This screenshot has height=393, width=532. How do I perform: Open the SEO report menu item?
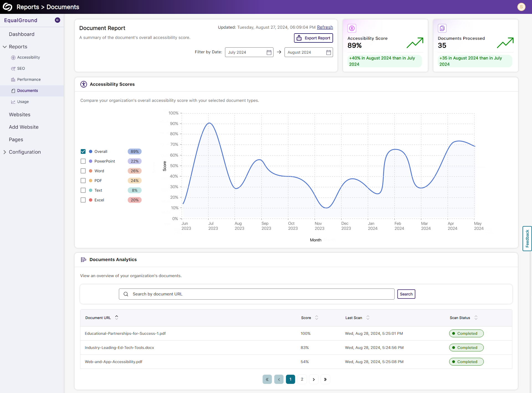click(21, 68)
